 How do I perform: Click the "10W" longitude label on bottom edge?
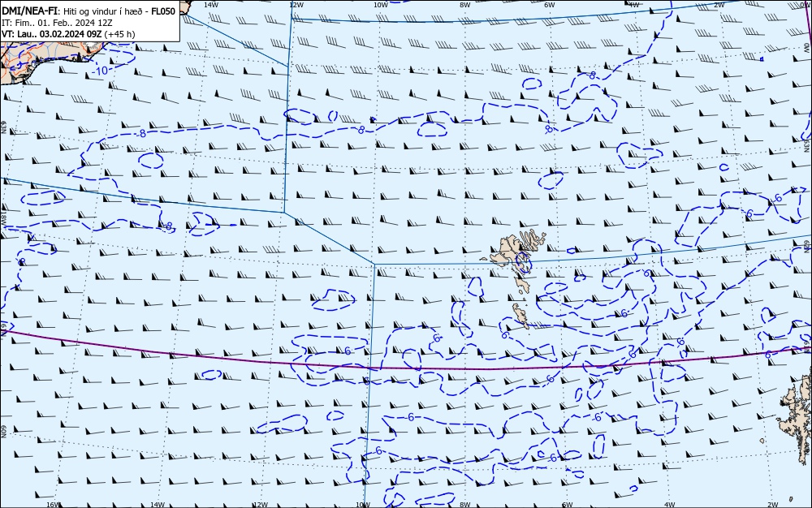(x=363, y=505)
